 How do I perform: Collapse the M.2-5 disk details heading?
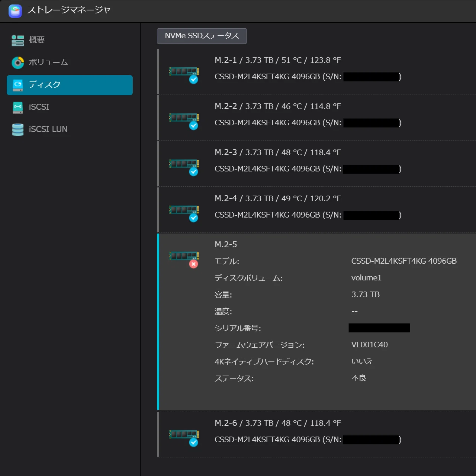click(x=226, y=245)
